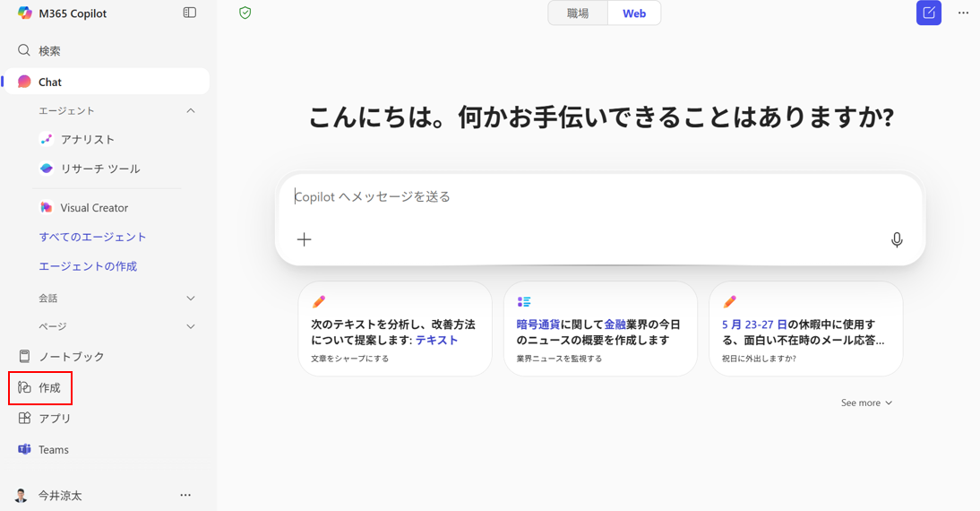Collapse the sidebar panel icon

coord(189,13)
